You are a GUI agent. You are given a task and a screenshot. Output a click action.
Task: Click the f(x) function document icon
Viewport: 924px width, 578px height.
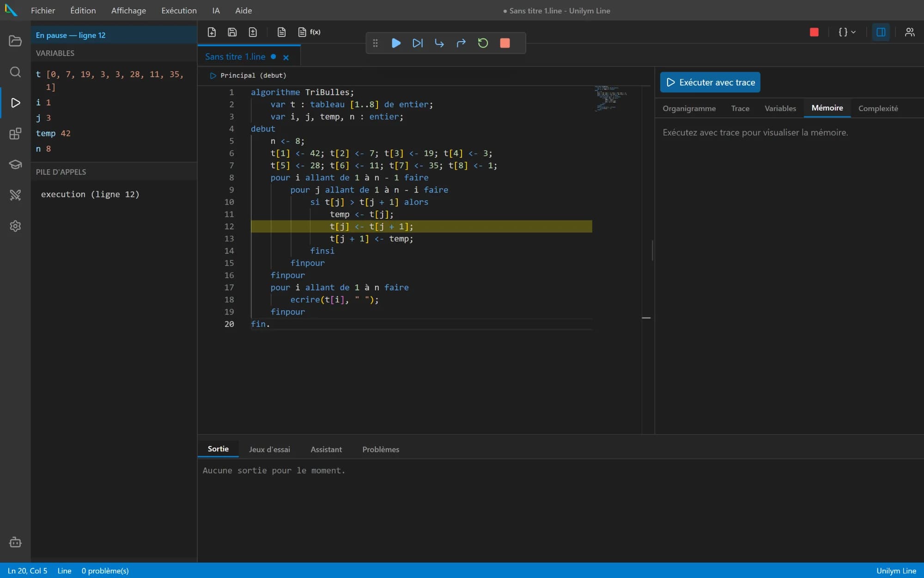tap(309, 32)
